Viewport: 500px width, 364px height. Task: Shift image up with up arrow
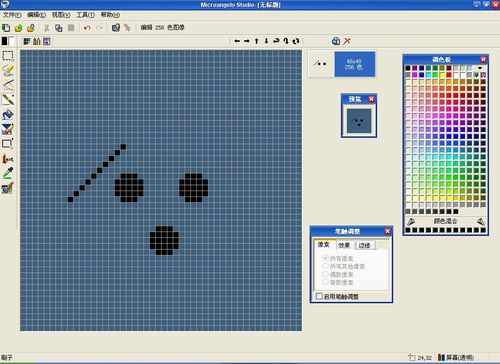[256, 41]
